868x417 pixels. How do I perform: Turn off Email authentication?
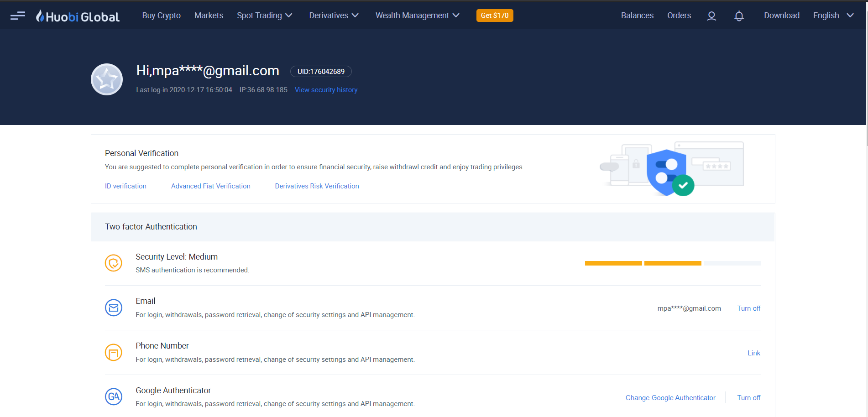749,308
